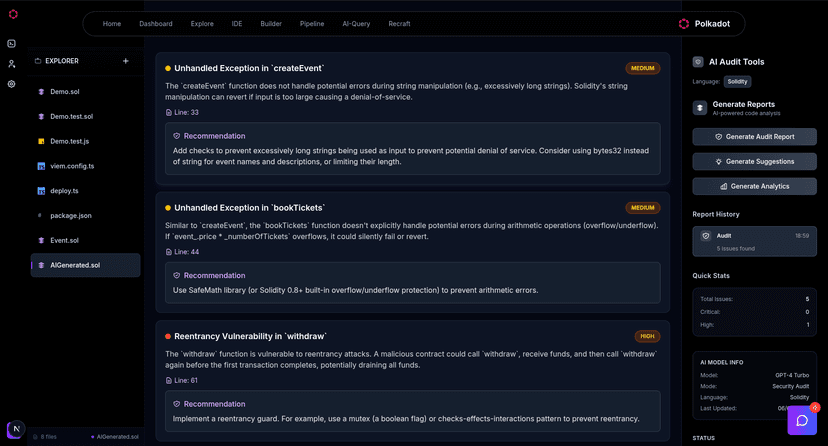The height and width of the screenshot is (446, 828).
Task: Switch to the Pipeline nav tab
Action: tap(312, 24)
